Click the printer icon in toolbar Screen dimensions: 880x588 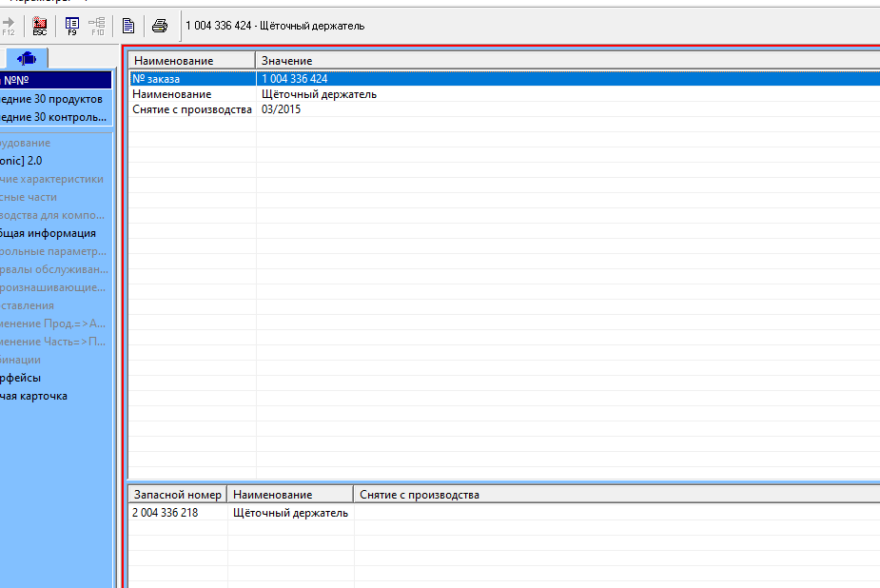(x=160, y=26)
